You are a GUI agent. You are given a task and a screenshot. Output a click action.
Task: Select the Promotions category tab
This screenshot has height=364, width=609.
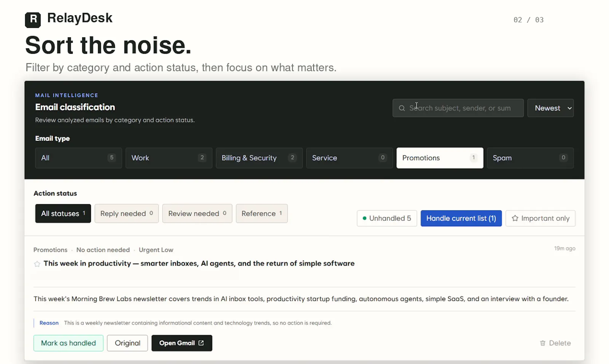pyautogui.click(x=440, y=158)
